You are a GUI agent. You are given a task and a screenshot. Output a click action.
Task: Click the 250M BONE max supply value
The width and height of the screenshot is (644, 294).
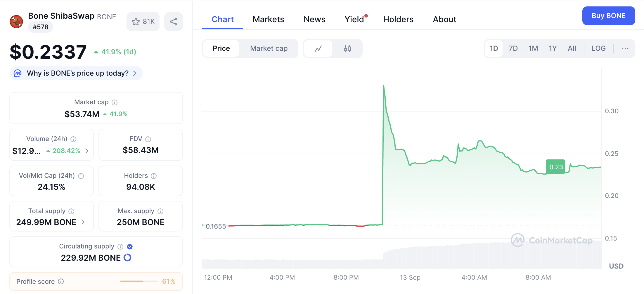pyautogui.click(x=141, y=222)
